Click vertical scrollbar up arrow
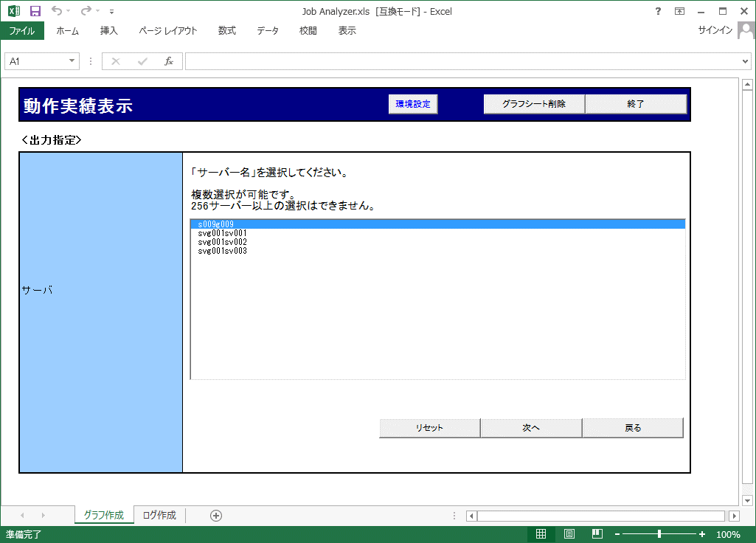This screenshot has width=756, height=543. coord(747,84)
